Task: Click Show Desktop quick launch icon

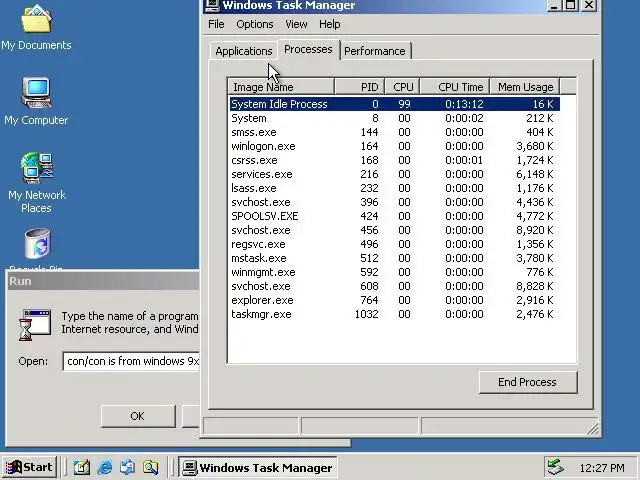Action: (x=82, y=467)
